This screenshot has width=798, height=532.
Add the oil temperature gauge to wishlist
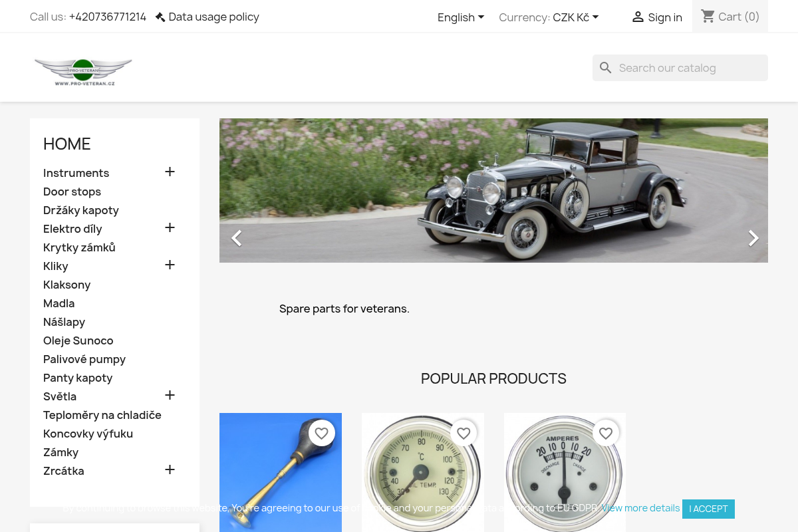(x=464, y=433)
